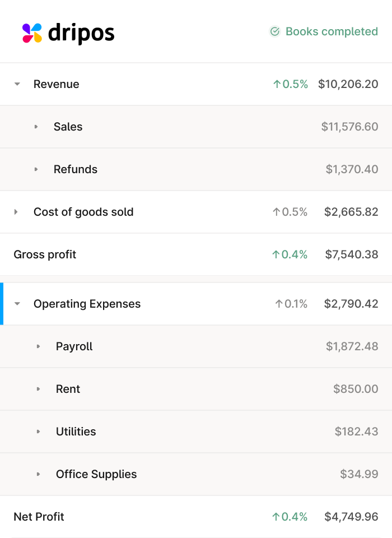Click the Gross profit up-arrow indicator
This screenshot has width=392, height=538.
point(276,254)
